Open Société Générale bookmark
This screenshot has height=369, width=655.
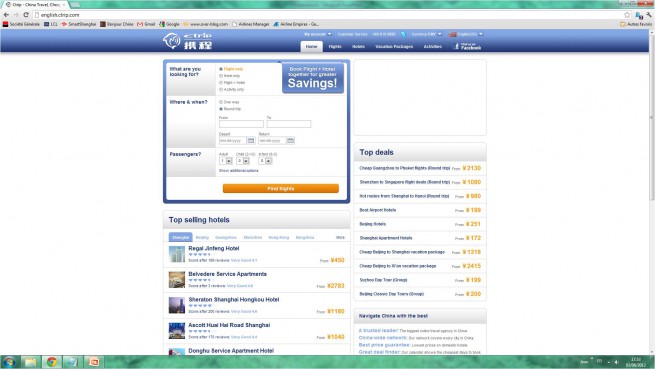pyautogui.click(x=21, y=24)
